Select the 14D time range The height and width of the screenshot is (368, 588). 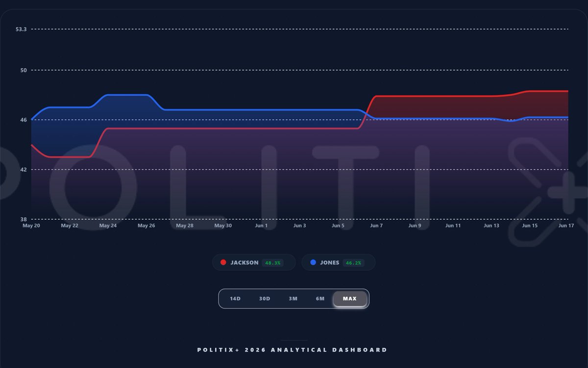[x=235, y=299]
